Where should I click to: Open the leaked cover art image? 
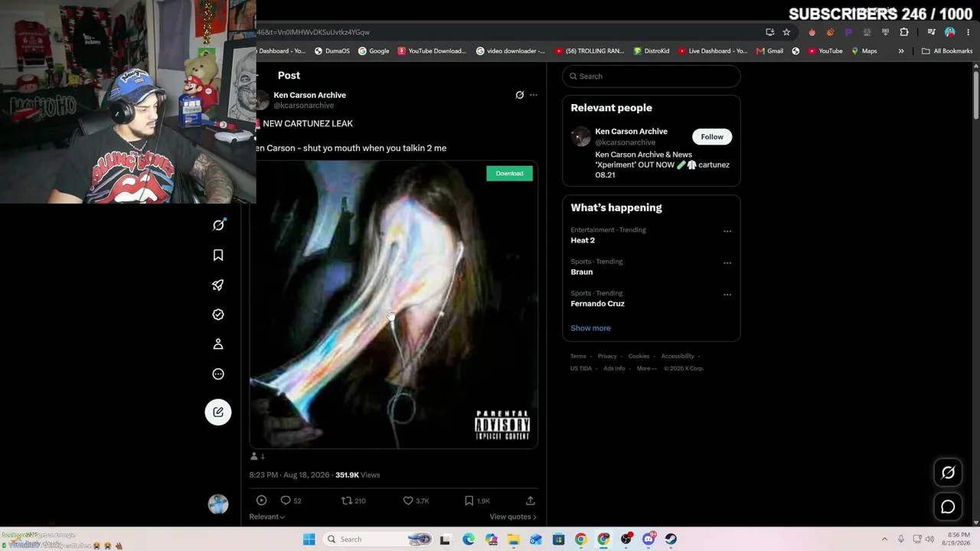tap(394, 304)
